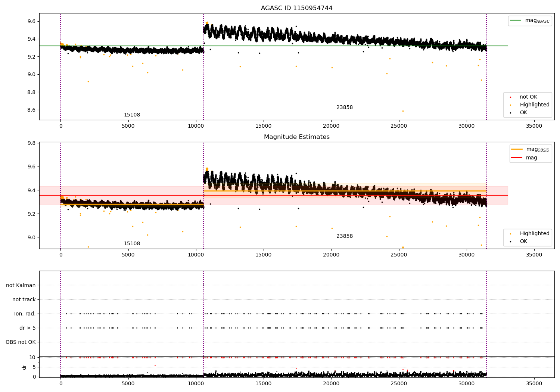This screenshot has width=560, height=392.
Task: Click the orange outlier point near 8.6 in top plot
Action: pos(403,111)
